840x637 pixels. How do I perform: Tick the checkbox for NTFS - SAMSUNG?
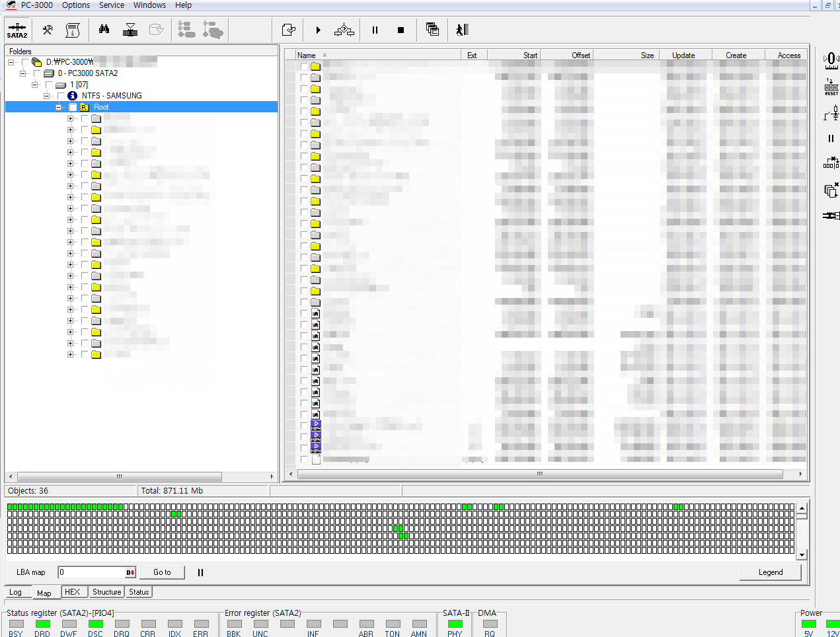[61, 96]
